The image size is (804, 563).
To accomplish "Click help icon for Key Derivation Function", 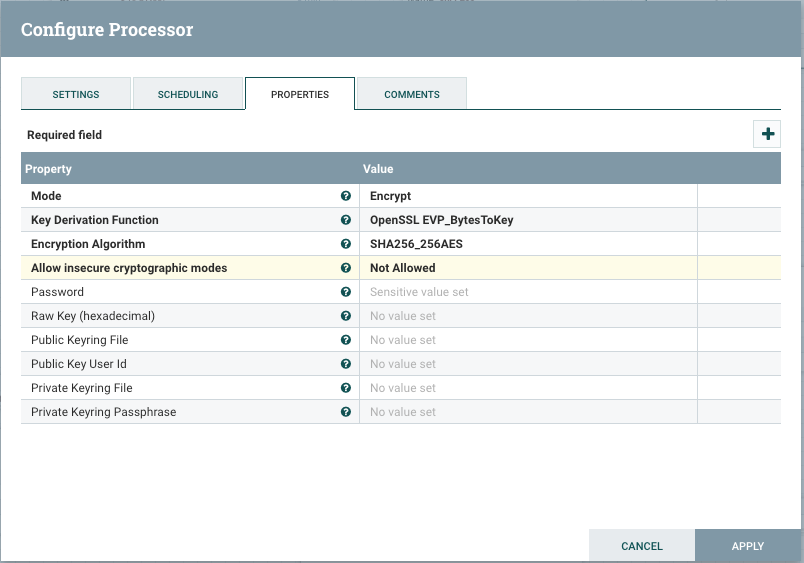I will click(346, 220).
